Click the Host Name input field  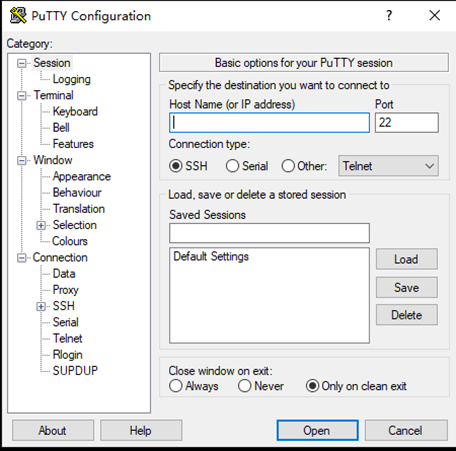269,123
